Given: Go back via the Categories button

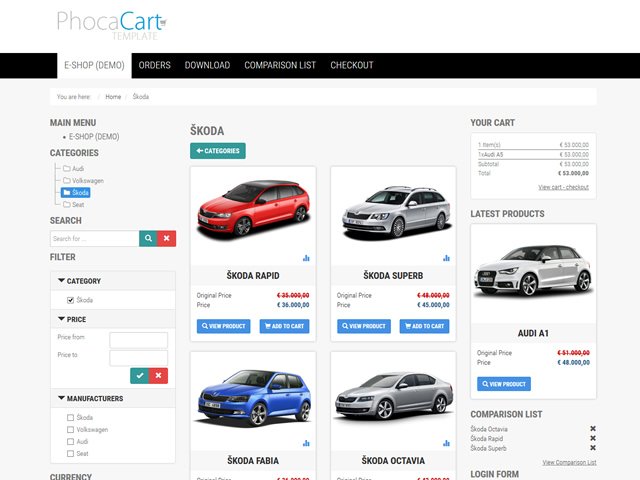Looking at the screenshot, I should click(218, 151).
